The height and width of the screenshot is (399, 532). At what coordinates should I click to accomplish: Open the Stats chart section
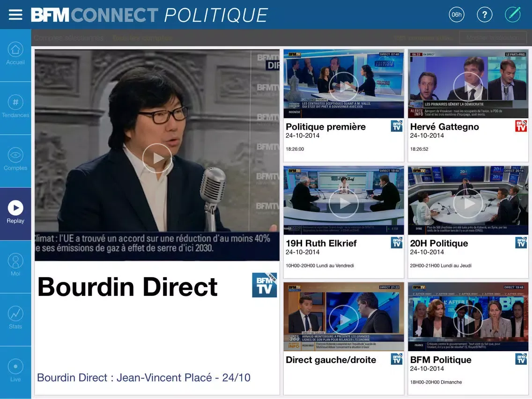tap(15, 319)
